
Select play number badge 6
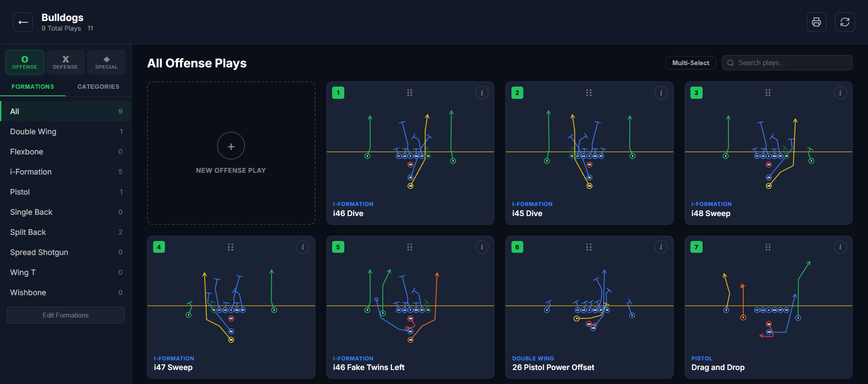point(517,247)
